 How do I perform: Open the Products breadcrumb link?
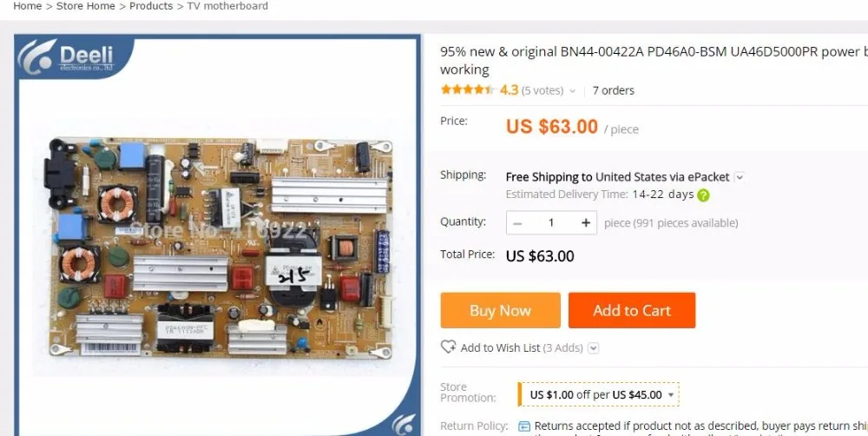151,6
